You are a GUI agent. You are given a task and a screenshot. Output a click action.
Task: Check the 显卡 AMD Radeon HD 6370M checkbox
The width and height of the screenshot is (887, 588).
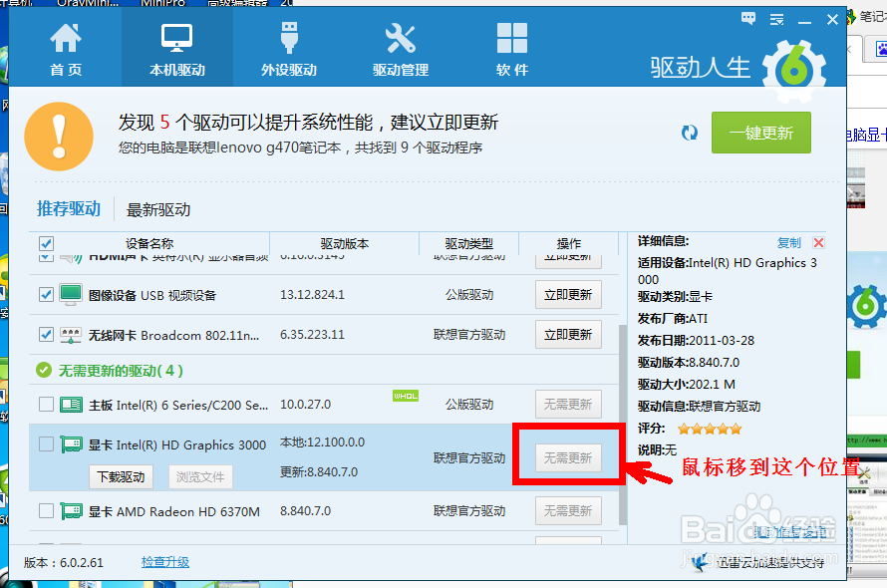point(46,511)
